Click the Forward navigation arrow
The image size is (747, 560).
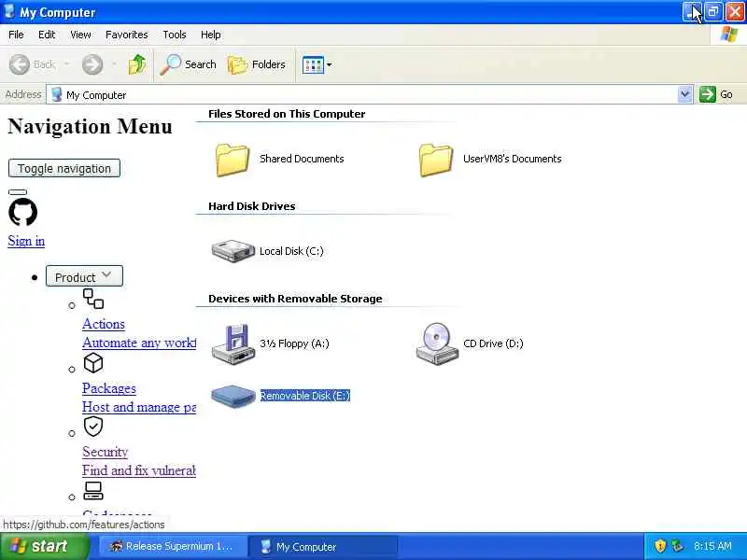point(92,64)
